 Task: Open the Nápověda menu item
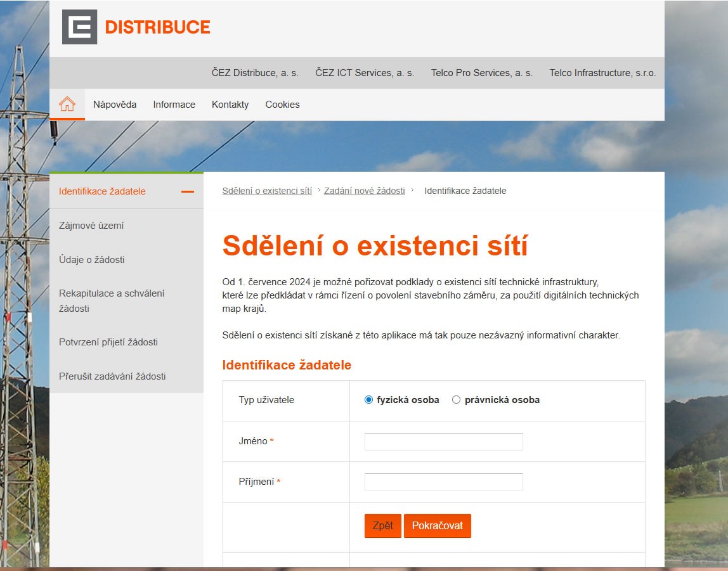coord(115,105)
